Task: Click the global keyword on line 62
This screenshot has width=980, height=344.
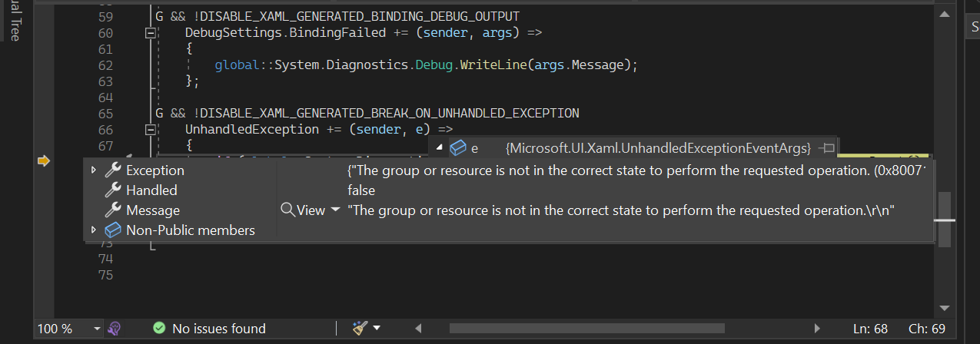Action: click(x=238, y=65)
